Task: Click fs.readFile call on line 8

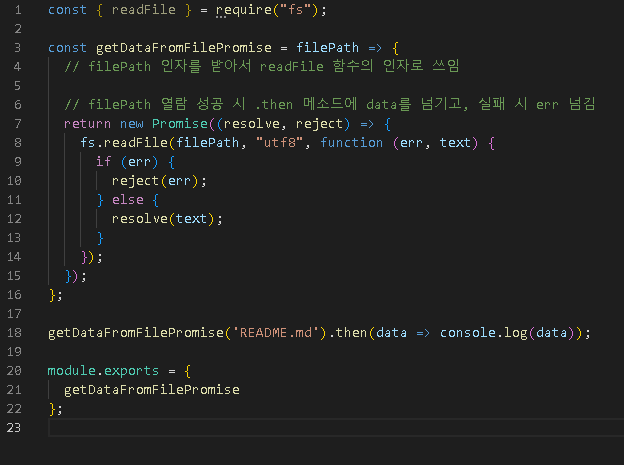Action: (124, 143)
